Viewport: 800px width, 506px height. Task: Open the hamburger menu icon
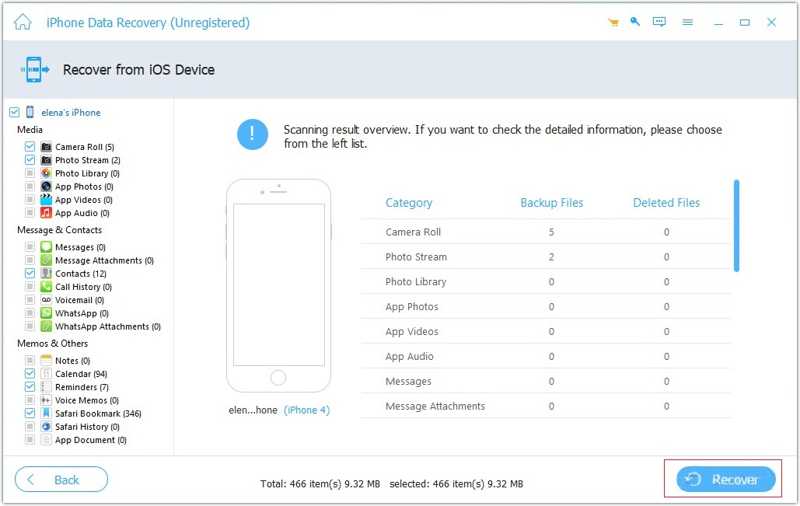(x=688, y=22)
